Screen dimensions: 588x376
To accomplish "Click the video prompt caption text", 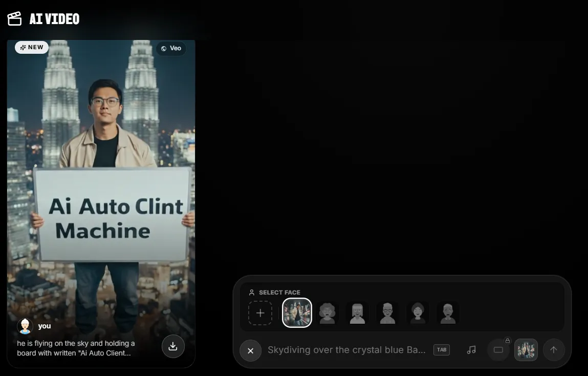I will tap(76, 348).
